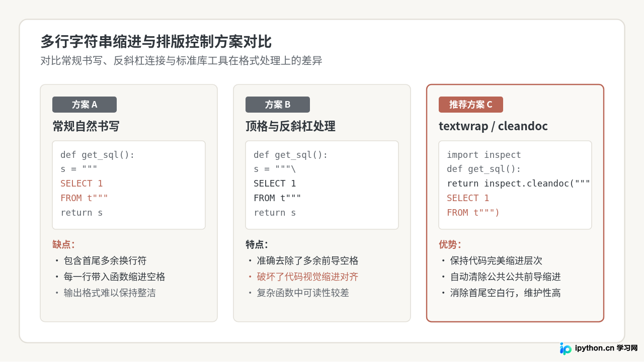Select the bullet 消除首尾空白行，维护性高
644x362 pixels.
(x=501, y=293)
